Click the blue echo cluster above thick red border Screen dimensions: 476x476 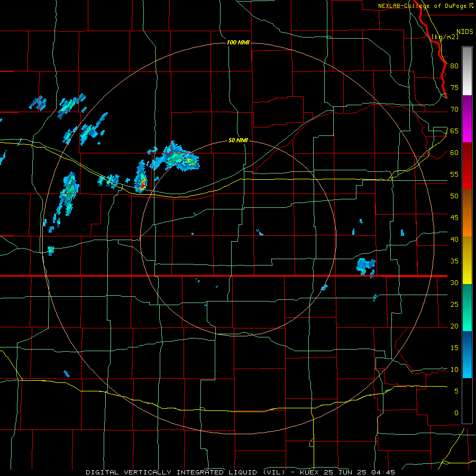click(366, 266)
